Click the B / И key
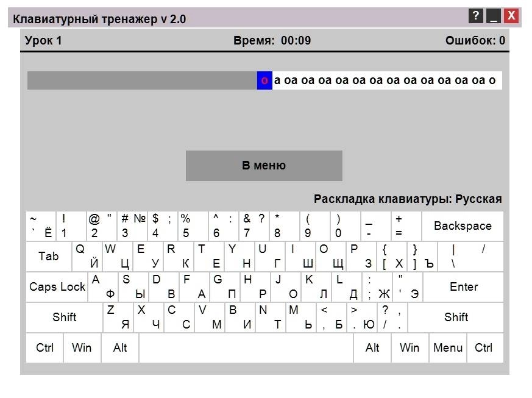Image resolution: width=532 pixels, height=398 pixels. (x=240, y=318)
